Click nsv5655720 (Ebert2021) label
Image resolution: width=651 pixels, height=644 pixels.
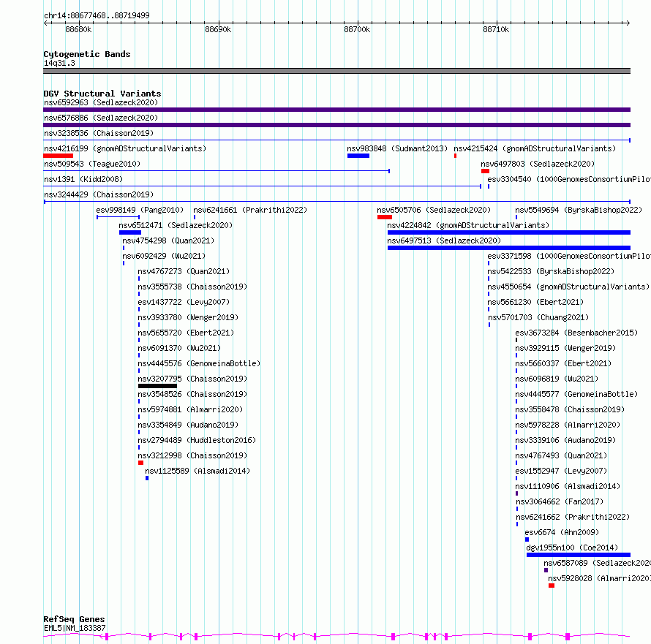click(x=186, y=333)
